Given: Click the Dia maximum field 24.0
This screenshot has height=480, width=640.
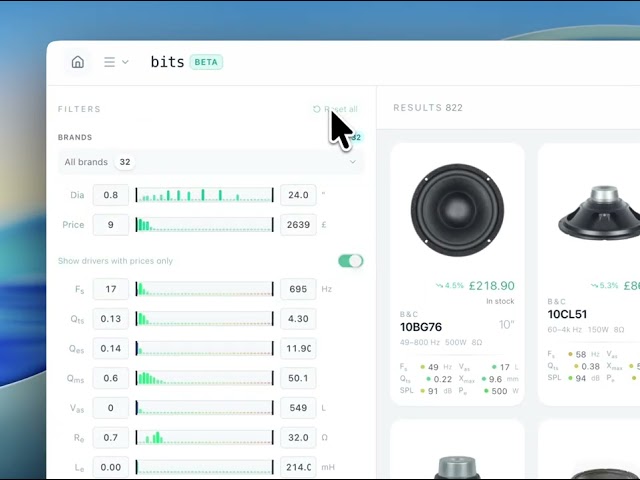Looking at the screenshot, I should click(x=298, y=195).
